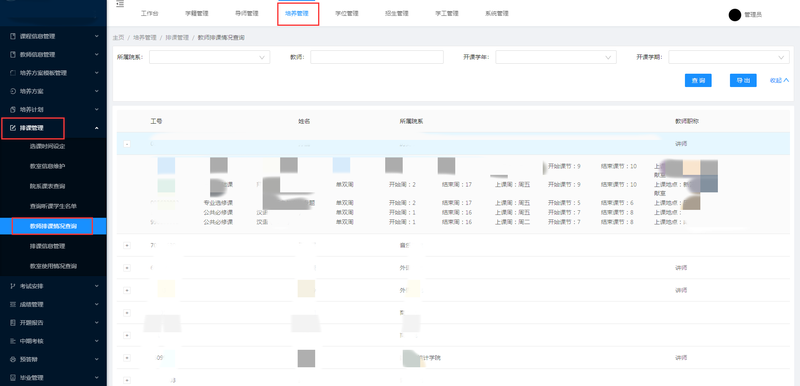Switch to the 学位管理 tab
The height and width of the screenshot is (386, 800).
pos(347,14)
